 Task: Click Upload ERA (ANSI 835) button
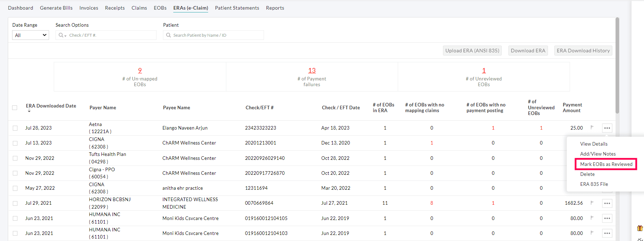tap(472, 51)
